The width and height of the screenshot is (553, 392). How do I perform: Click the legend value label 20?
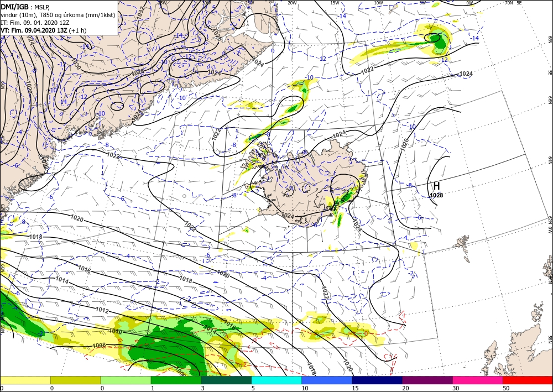pyautogui.click(x=405, y=388)
